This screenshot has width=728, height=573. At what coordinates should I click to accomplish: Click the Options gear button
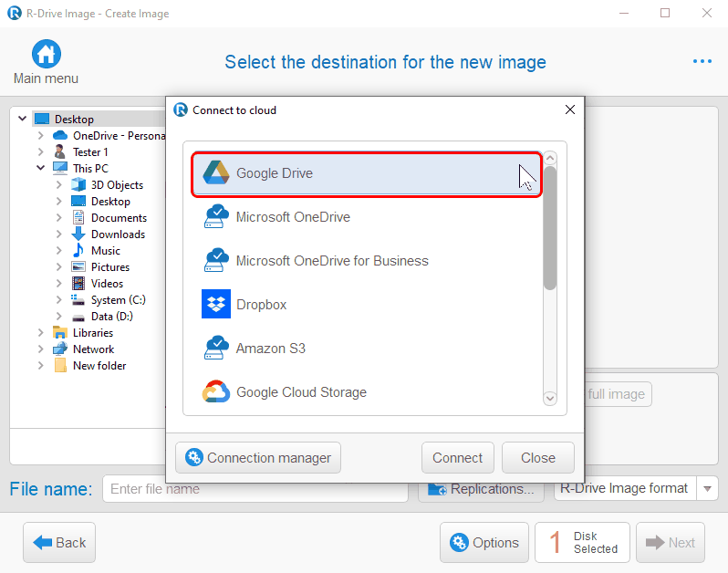point(484,542)
